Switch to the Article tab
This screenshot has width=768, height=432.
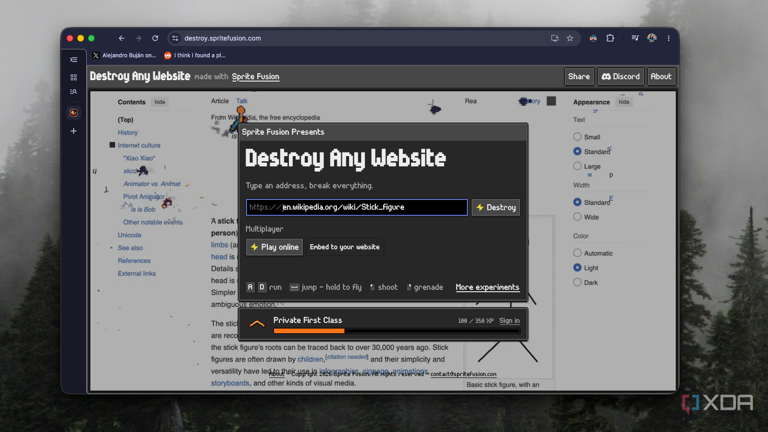(x=219, y=101)
